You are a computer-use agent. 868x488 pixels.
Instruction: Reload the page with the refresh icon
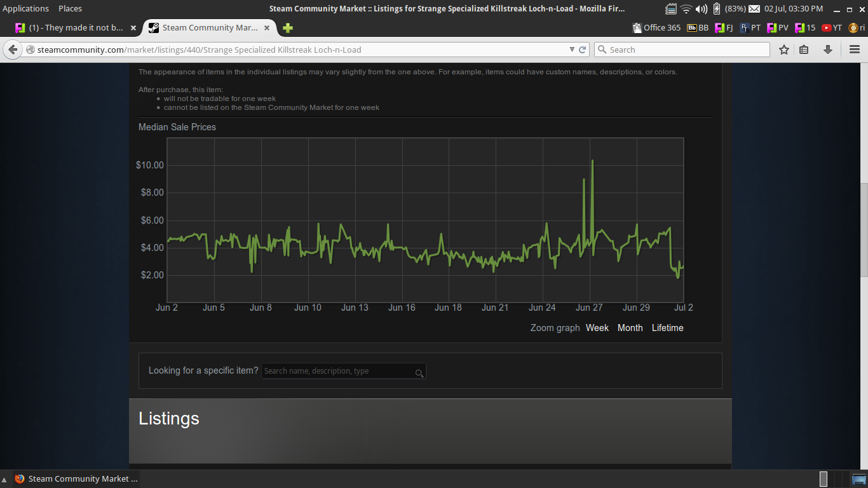[582, 50]
